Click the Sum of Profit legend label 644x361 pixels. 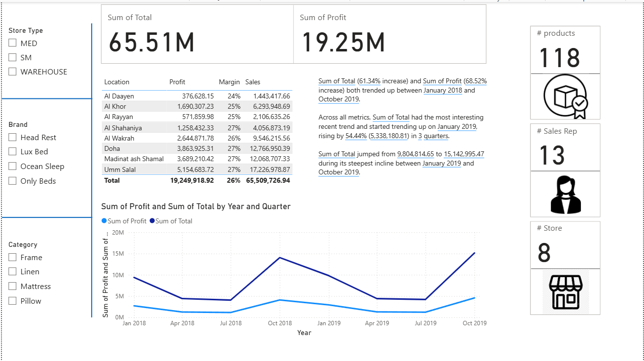[127, 221]
